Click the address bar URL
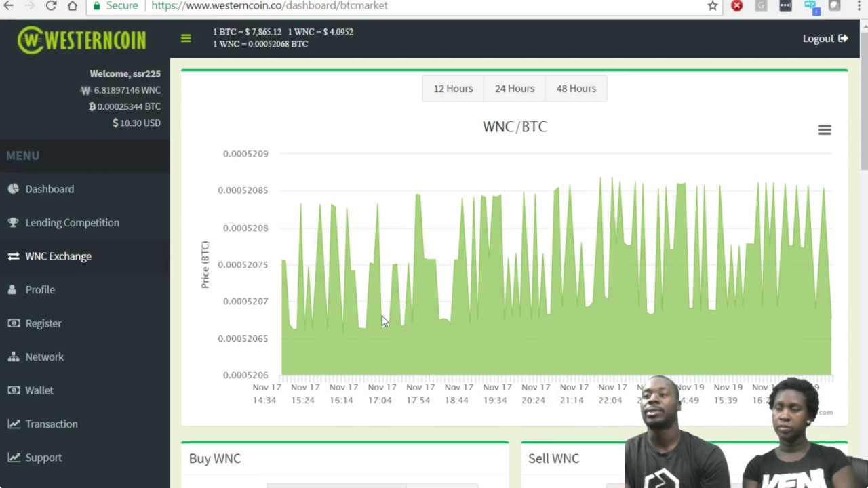The width and height of the screenshot is (868, 488). [x=269, y=5]
